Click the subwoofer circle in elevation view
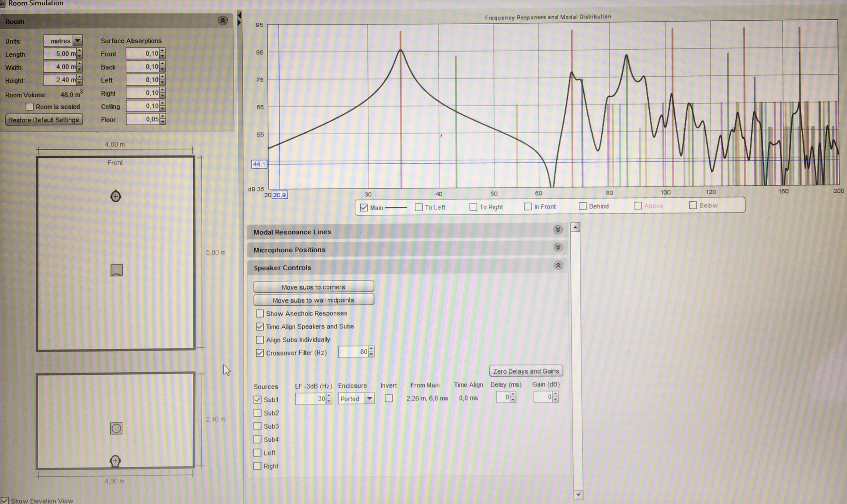The width and height of the screenshot is (847, 504). point(116,428)
